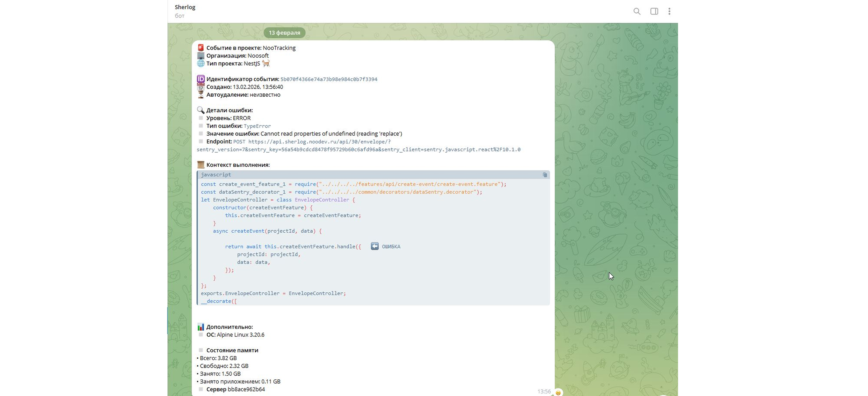Image resolution: width=868 pixels, height=396 pixels.
Task: Click the left arrow ОШИБКА marker icon
Action: click(x=374, y=246)
